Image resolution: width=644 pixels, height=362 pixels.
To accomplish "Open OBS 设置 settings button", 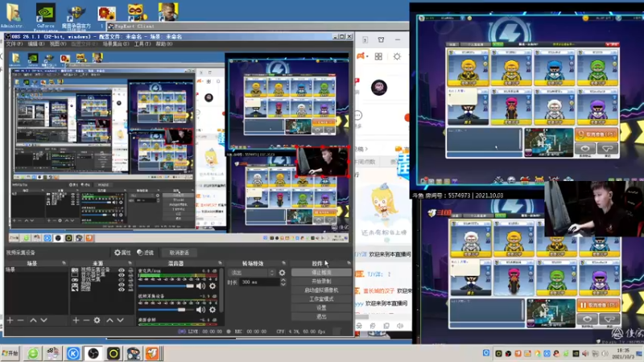I will [x=321, y=308].
